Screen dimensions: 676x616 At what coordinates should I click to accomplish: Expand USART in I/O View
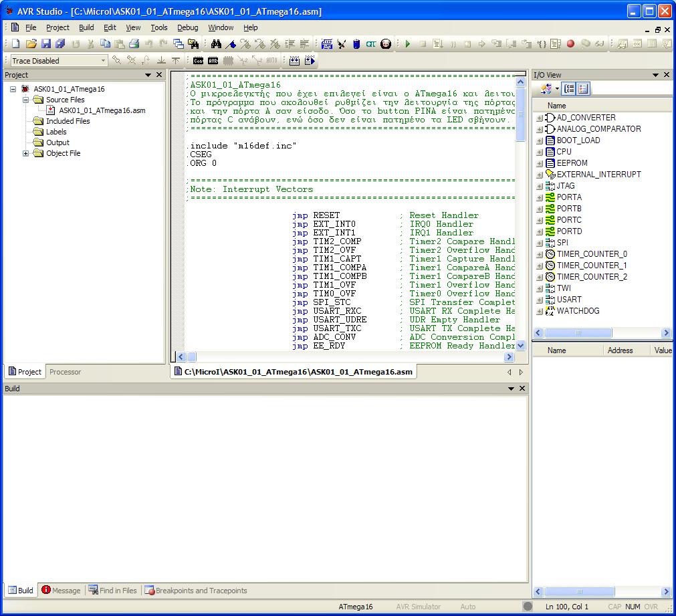pyautogui.click(x=540, y=300)
